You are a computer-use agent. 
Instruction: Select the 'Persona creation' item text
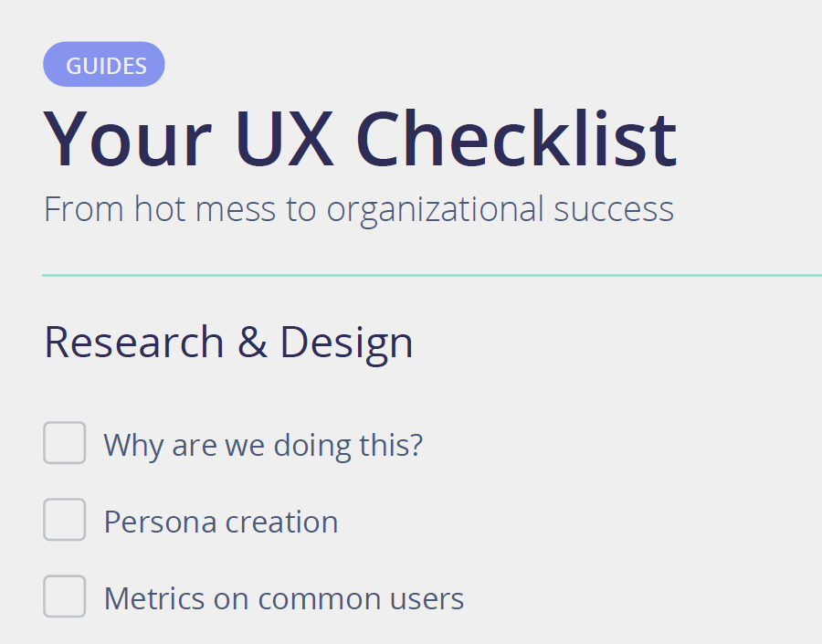221,523
